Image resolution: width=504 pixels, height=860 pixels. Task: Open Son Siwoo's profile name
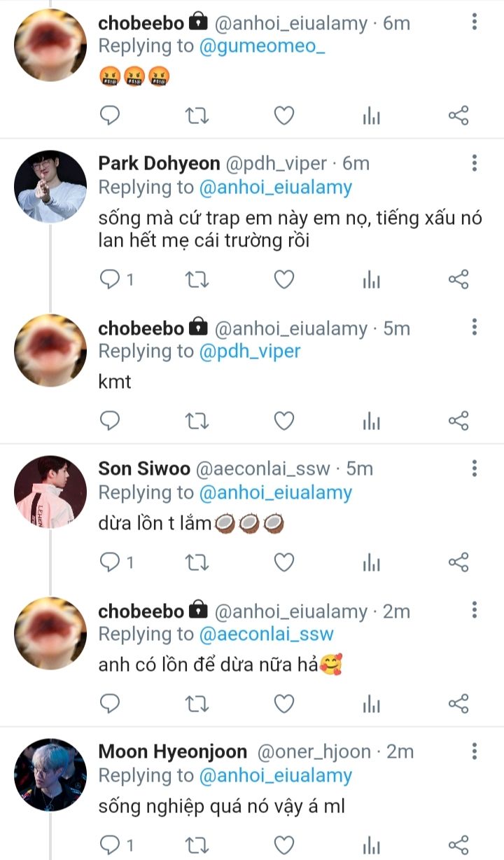(145, 469)
